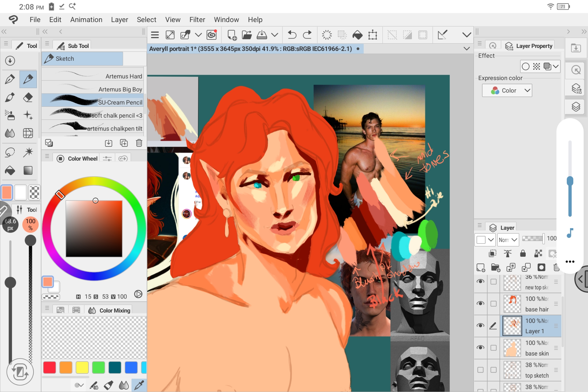Image resolution: width=588 pixels, height=392 pixels.
Task: Select the Fill bucket tool
Action: point(10,171)
